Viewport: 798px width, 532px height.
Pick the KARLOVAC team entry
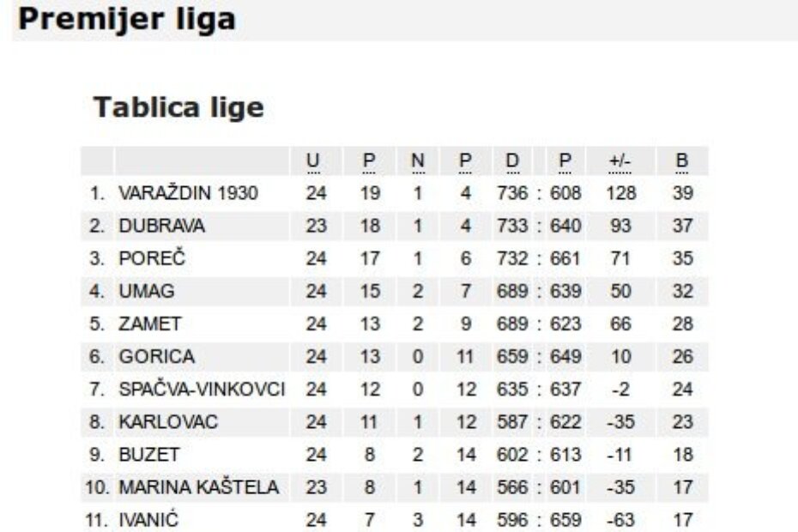tap(168, 422)
